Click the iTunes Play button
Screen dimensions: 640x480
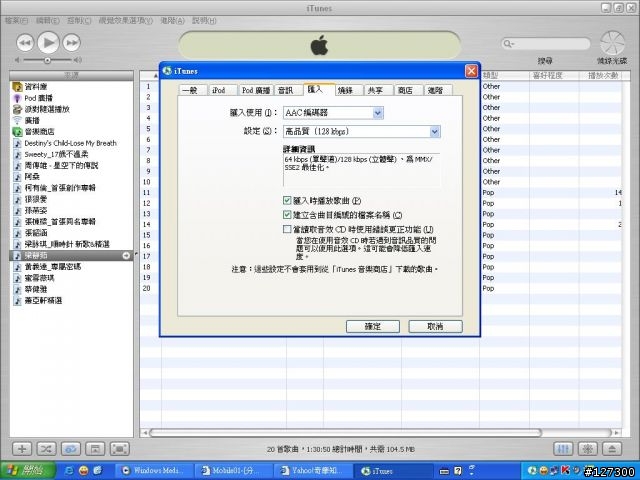point(48,42)
